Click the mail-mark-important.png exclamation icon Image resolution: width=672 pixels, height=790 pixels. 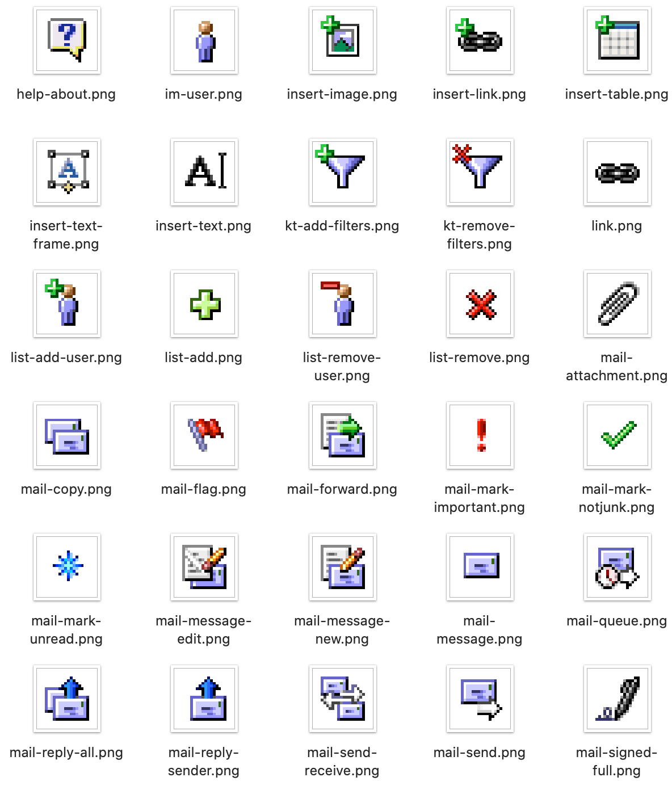point(480,435)
